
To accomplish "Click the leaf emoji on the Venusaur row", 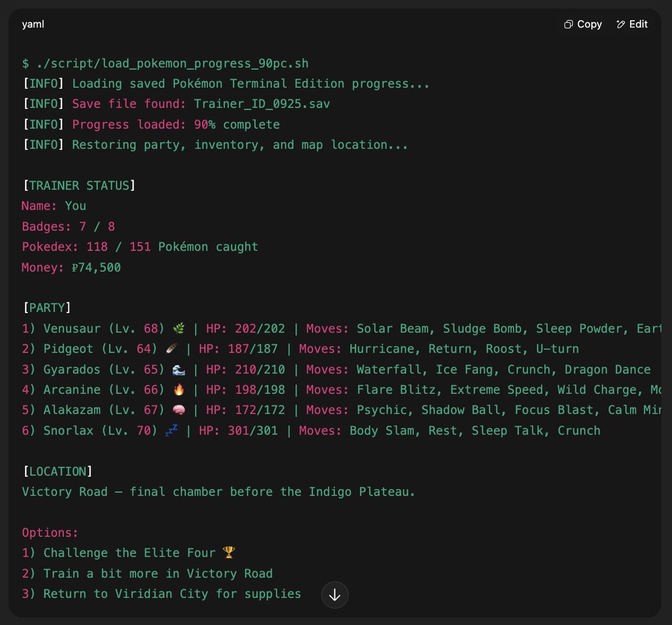I will (179, 328).
